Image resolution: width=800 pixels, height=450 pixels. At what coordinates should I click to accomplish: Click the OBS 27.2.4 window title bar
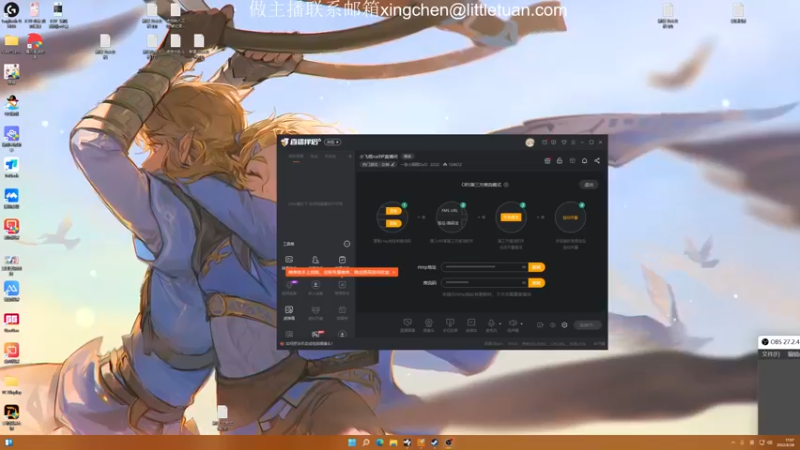pos(780,341)
